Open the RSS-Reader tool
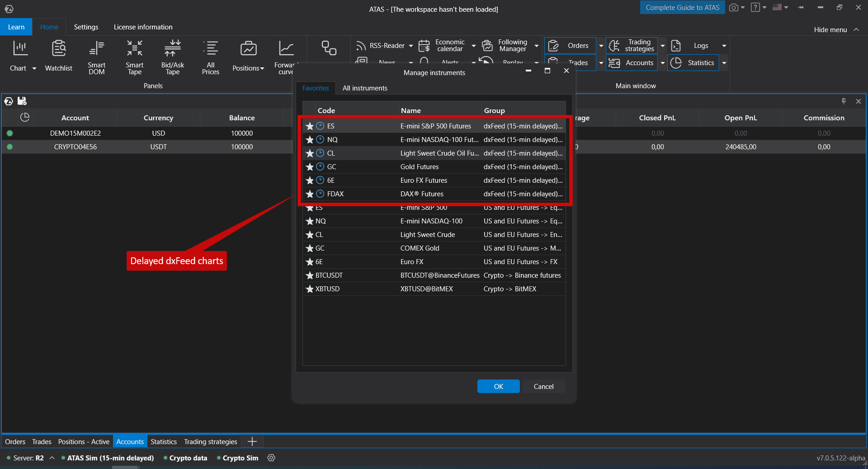 pyautogui.click(x=381, y=46)
